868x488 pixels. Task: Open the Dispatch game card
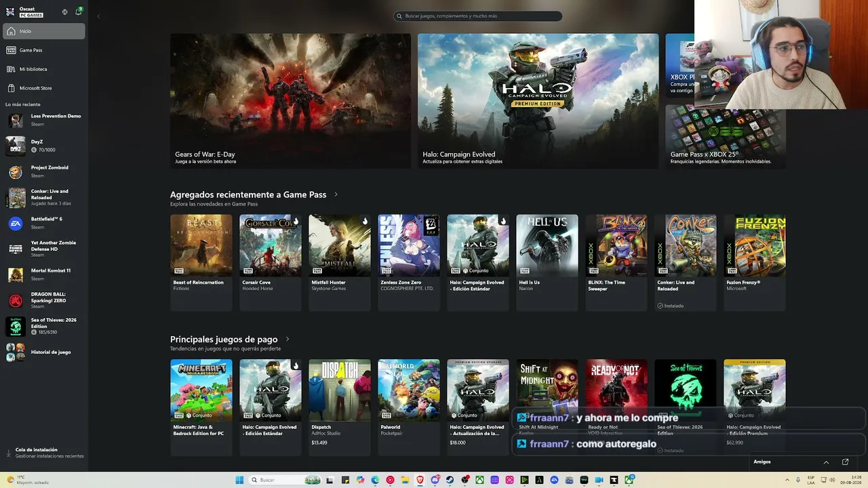point(339,407)
